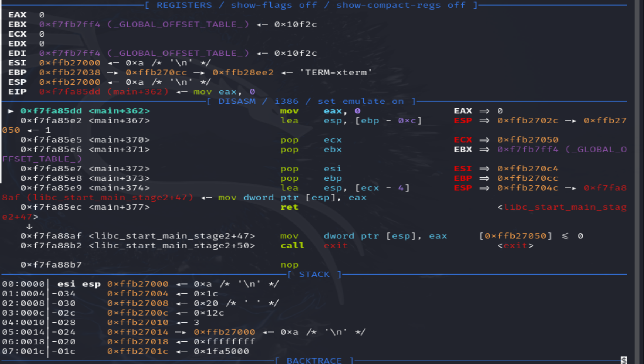Click the address 0xf7fa85e5 at main+370
Image resolution: width=644 pixels, height=364 pixels.
[51, 140]
